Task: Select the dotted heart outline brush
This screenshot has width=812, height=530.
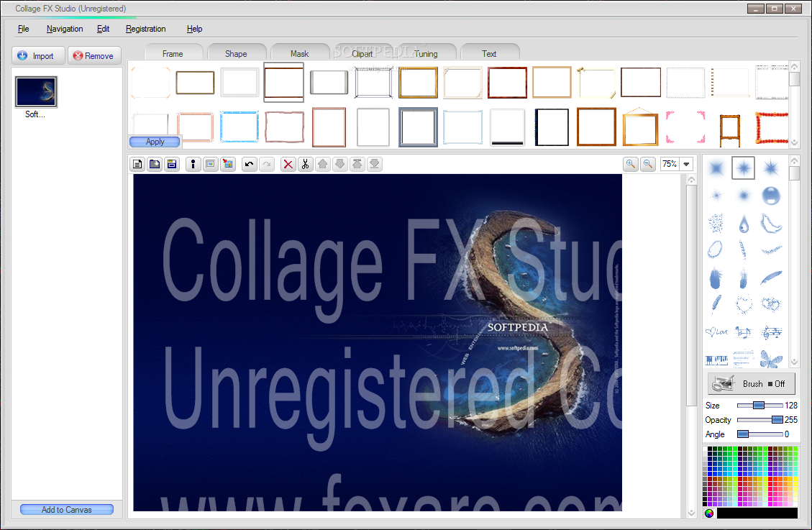Action: click(x=744, y=304)
